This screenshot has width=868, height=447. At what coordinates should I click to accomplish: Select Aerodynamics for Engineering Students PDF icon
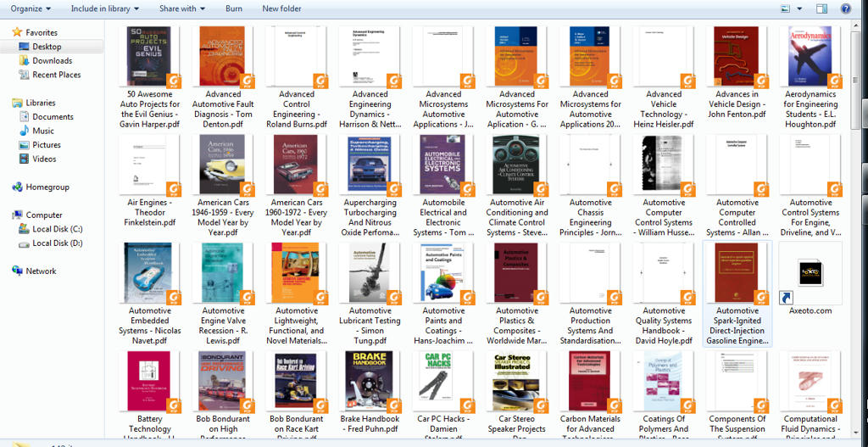[811, 57]
